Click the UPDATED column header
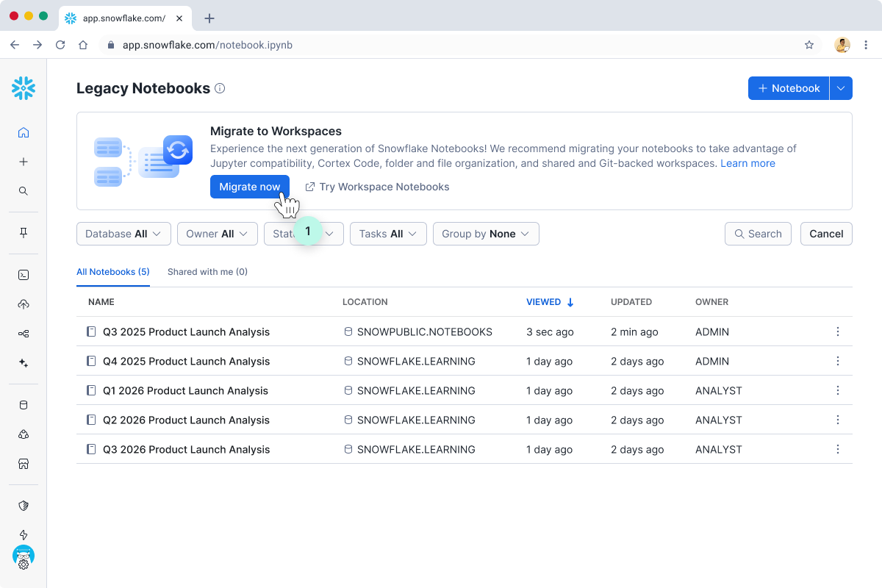Image resolution: width=882 pixels, height=588 pixels. click(631, 302)
